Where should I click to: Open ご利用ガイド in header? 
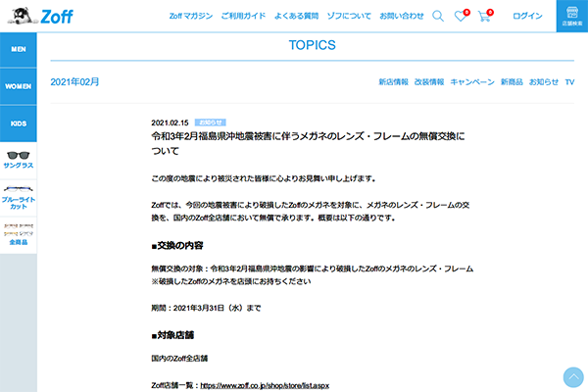pos(243,16)
